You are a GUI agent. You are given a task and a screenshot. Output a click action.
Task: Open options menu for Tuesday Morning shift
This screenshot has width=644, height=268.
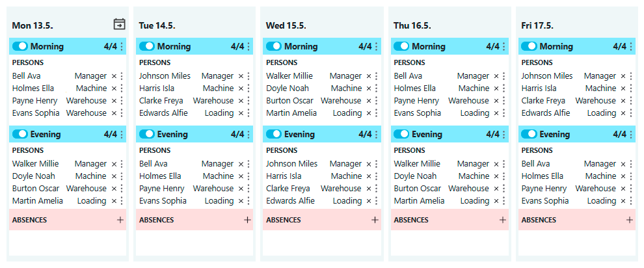[248, 46]
